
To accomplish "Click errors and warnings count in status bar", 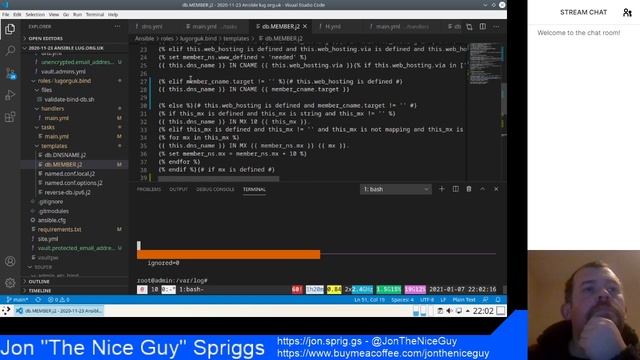I will pos(58,300).
